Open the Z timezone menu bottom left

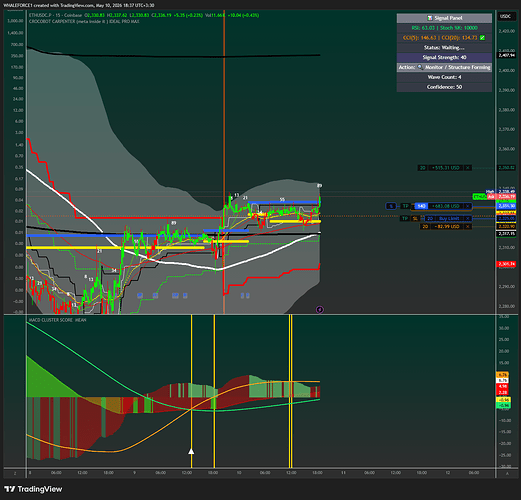15,473
